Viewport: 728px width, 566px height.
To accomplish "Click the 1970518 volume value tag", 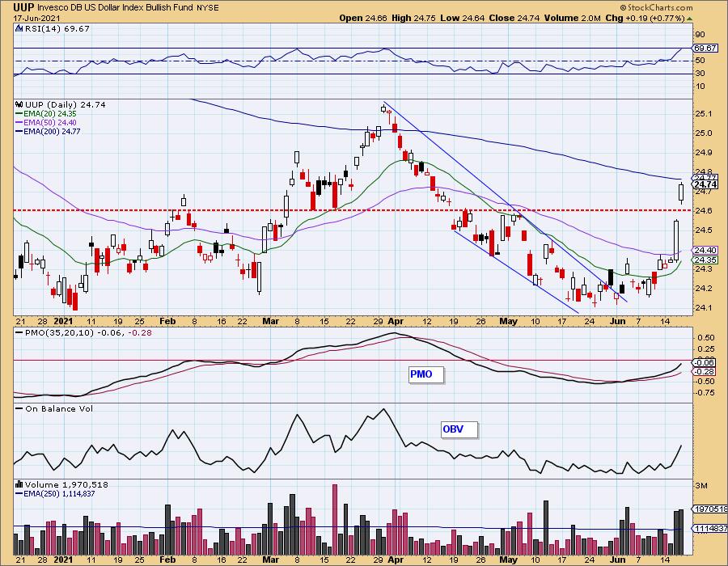I will pos(710,509).
